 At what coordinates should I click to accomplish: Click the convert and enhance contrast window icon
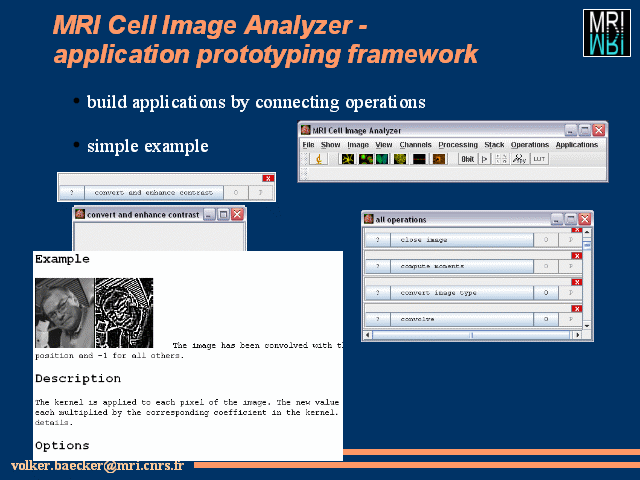point(80,214)
